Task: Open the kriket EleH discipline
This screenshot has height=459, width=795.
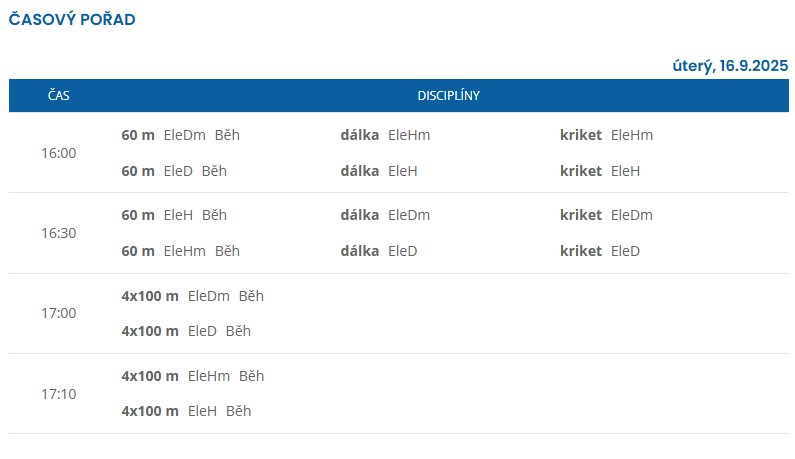Action: (x=600, y=171)
